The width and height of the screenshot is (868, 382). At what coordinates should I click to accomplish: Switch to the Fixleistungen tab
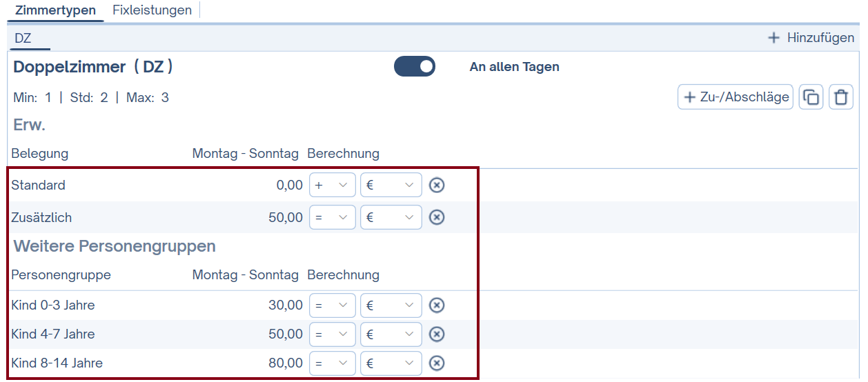[152, 10]
